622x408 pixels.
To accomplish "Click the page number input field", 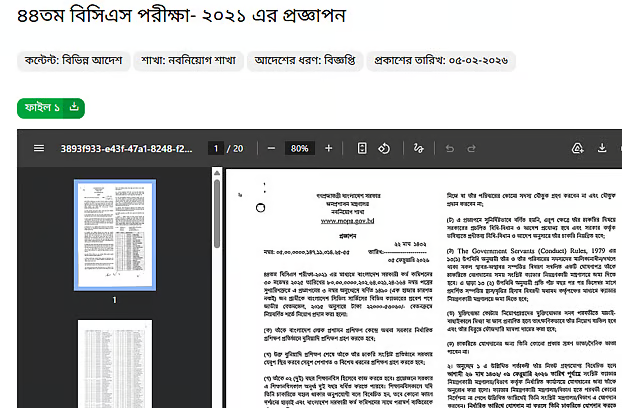I will click(x=214, y=148).
